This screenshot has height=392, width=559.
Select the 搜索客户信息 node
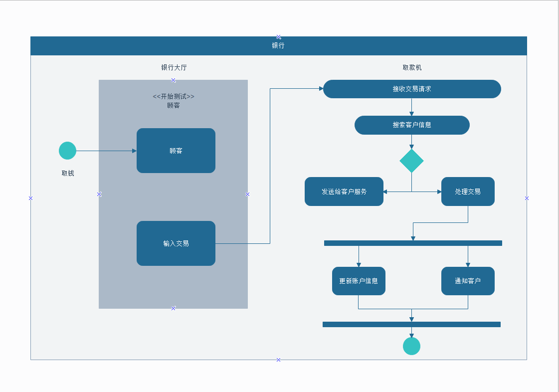(412, 125)
